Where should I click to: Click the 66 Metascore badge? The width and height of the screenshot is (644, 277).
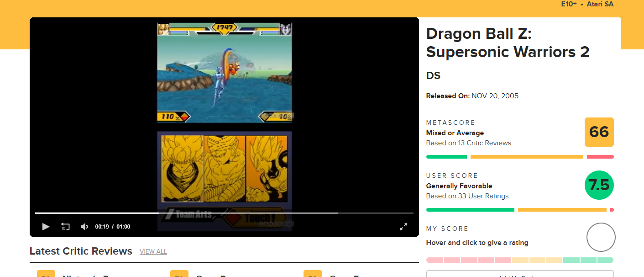[x=599, y=132]
